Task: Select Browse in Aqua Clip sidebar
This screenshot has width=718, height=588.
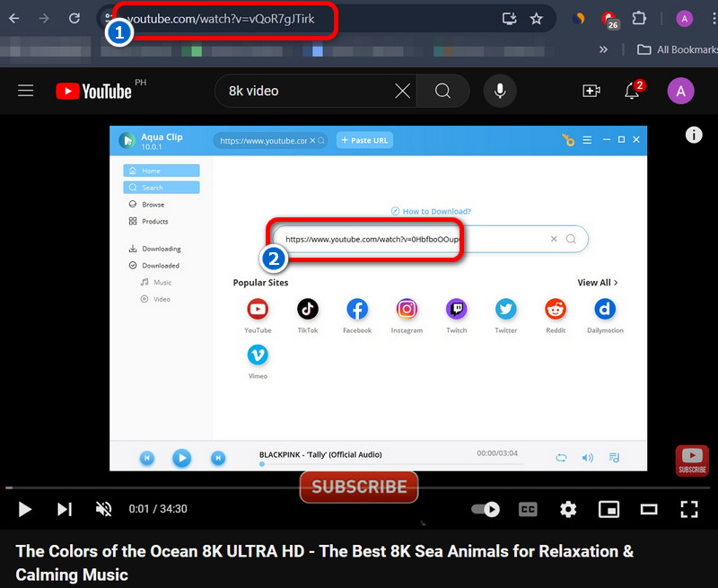Action: (x=147, y=205)
